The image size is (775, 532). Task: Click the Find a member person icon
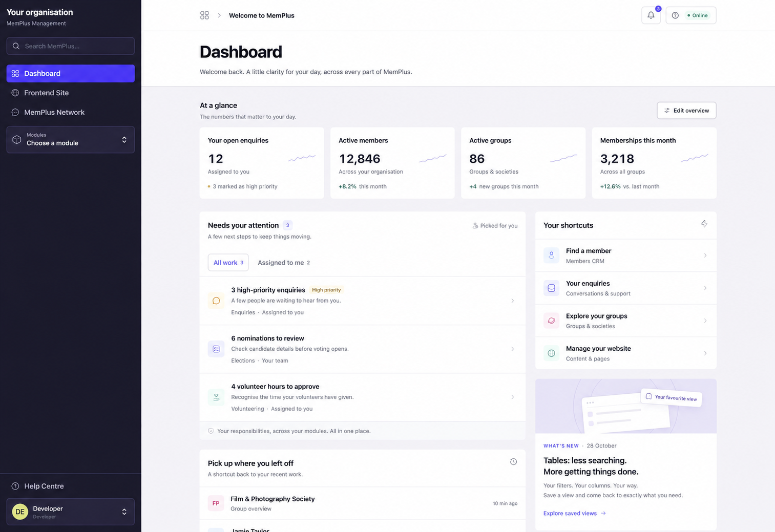coord(551,255)
